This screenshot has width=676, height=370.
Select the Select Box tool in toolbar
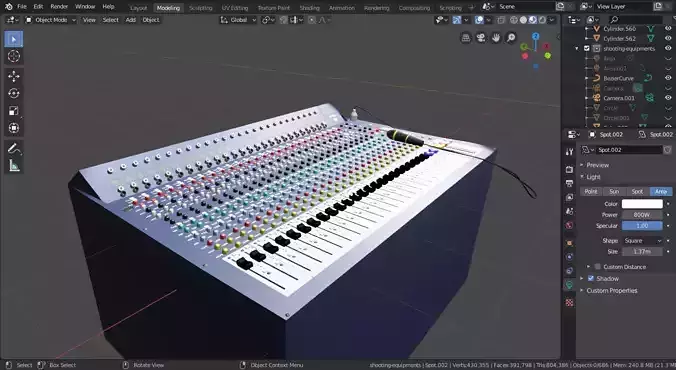tap(14, 39)
